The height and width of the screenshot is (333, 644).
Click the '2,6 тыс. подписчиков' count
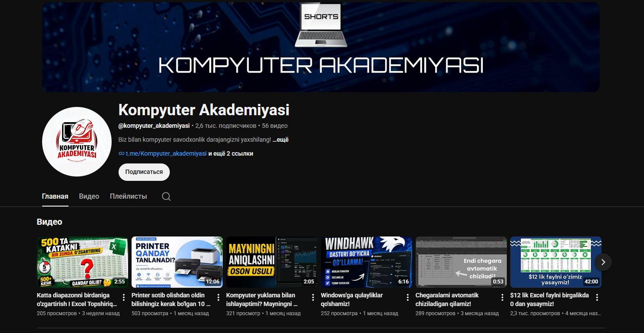[x=226, y=126]
